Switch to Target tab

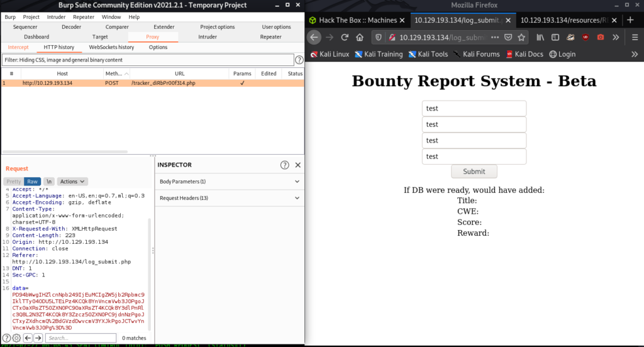100,36
